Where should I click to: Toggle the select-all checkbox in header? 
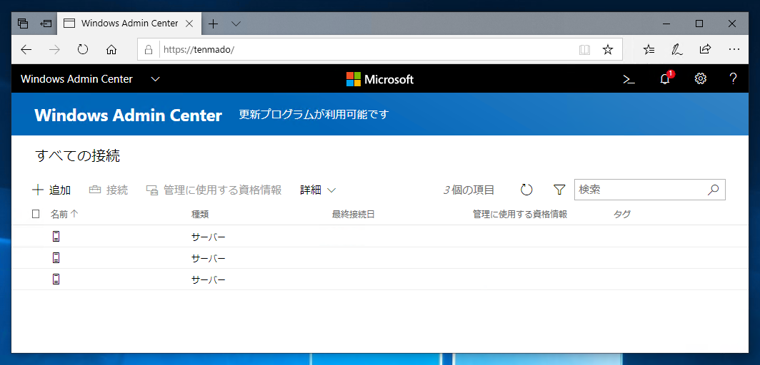pyautogui.click(x=35, y=214)
